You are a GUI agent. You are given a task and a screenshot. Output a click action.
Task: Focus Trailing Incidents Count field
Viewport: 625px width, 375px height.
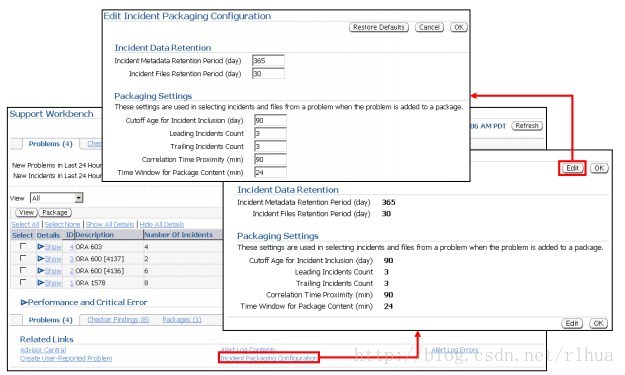[270, 147]
